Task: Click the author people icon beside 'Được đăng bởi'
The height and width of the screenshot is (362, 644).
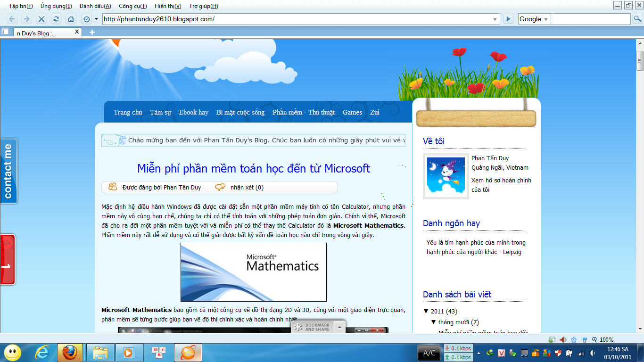Action: click(113, 187)
